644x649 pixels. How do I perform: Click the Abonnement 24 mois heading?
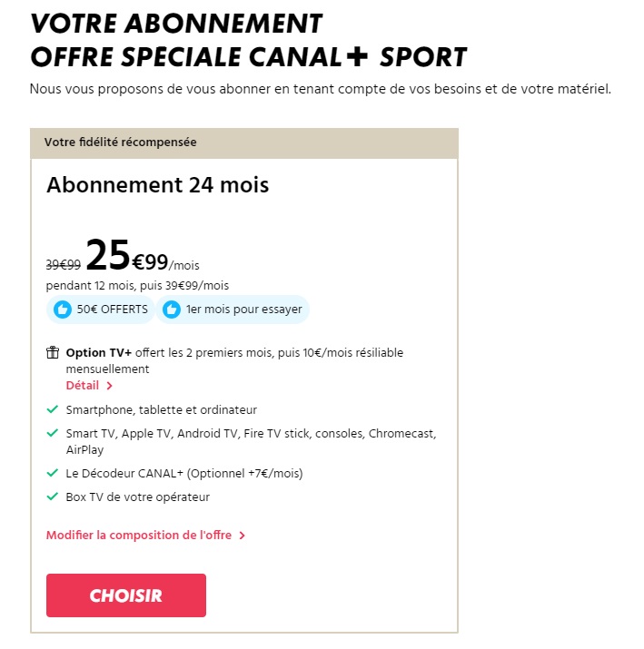[x=157, y=185]
